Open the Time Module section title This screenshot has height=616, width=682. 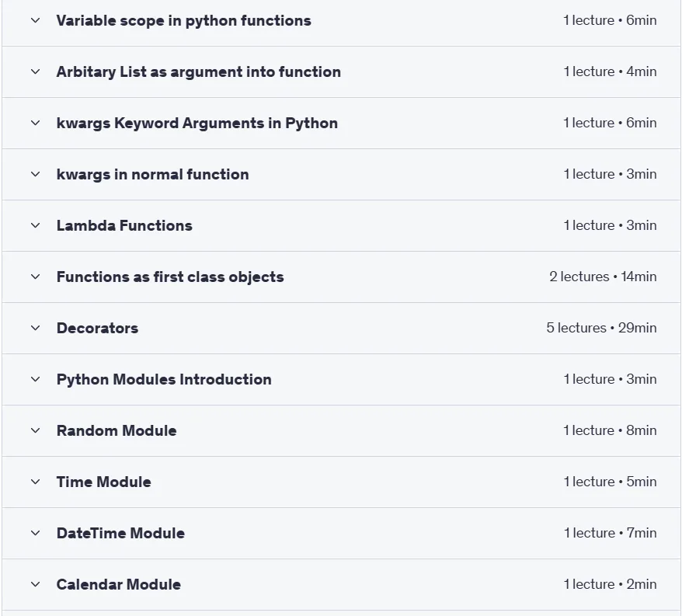pos(104,482)
